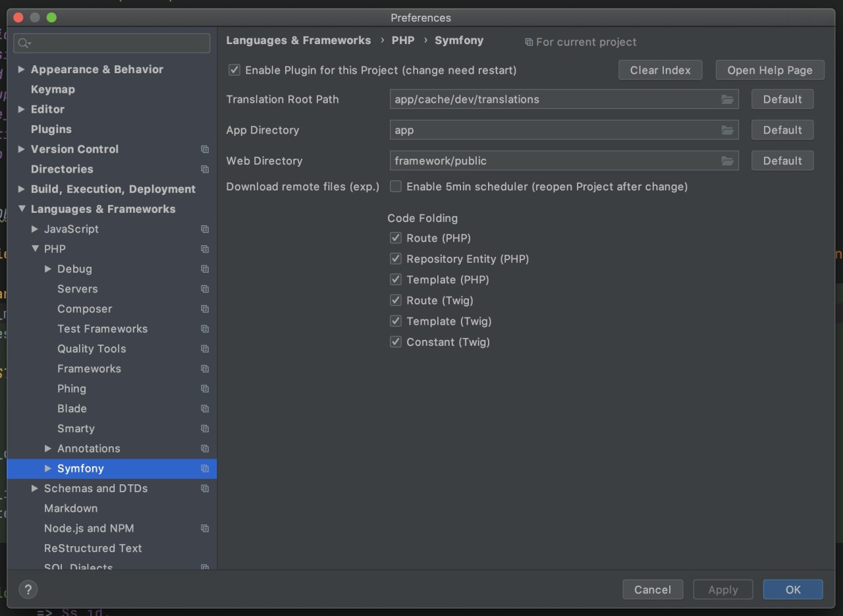Expand the JavaScript node arrow

point(35,229)
